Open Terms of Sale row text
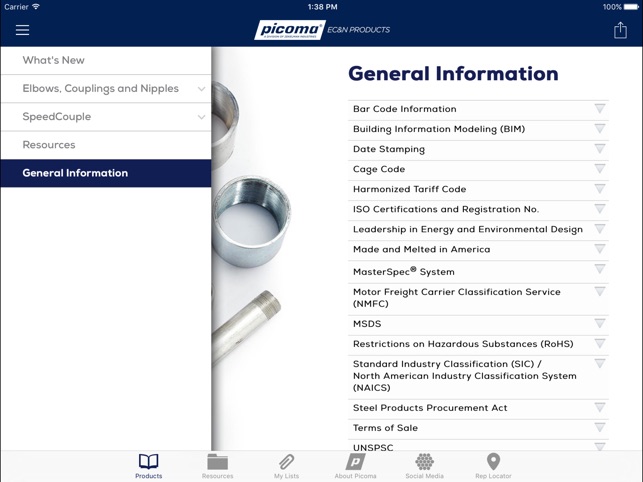 (x=385, y=428)
